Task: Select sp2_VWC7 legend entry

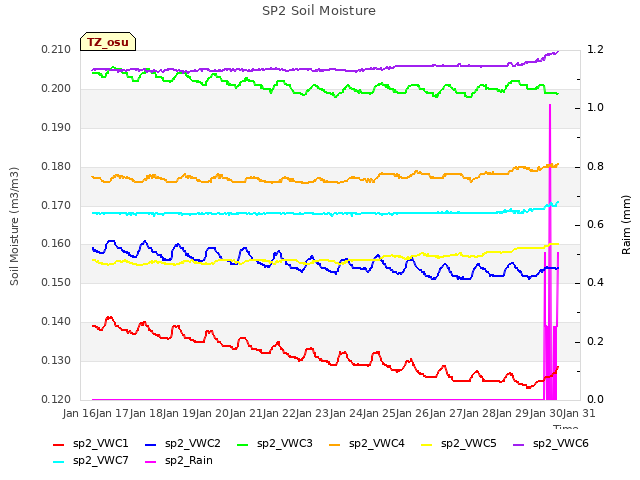Action: 91,461
